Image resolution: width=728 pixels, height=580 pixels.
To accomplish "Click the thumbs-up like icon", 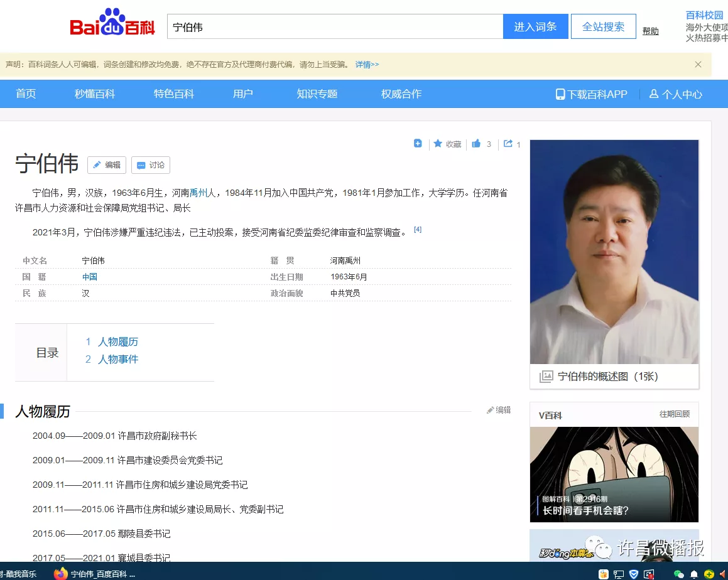I will click(x=476, y=144).
